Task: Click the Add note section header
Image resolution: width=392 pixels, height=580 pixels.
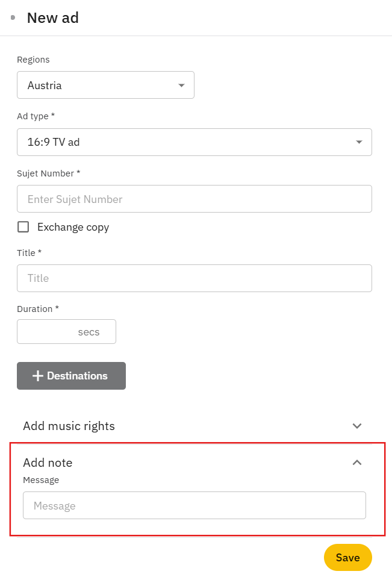Action: tap(48, 463)
